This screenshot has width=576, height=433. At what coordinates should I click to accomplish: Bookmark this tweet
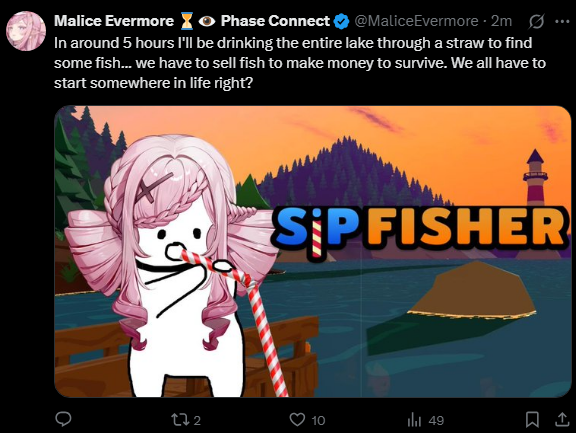click(532, 419)
